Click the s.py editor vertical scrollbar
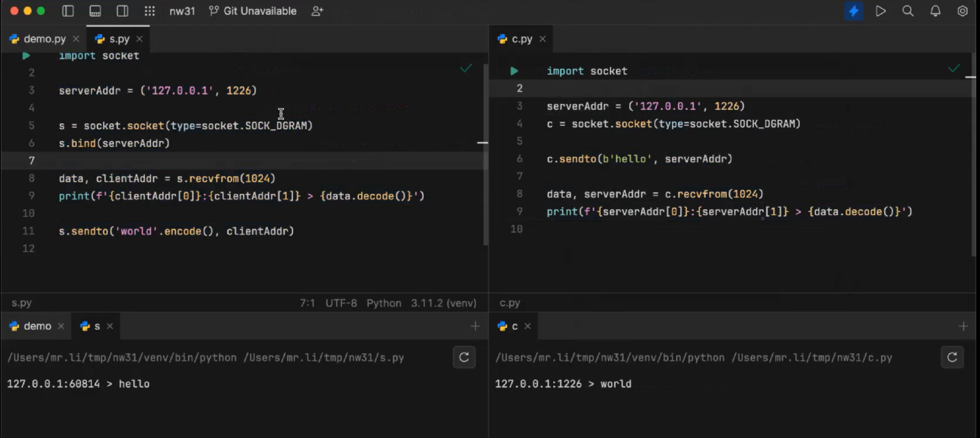 tap(485, 154)
